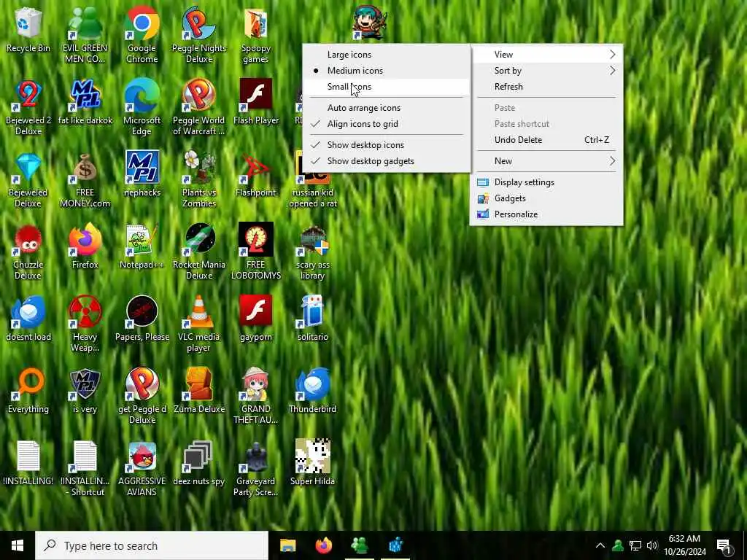This screenshot has width=747, height=560.
Task: Click the doesnt load shortcut
Action: (28, 319)
